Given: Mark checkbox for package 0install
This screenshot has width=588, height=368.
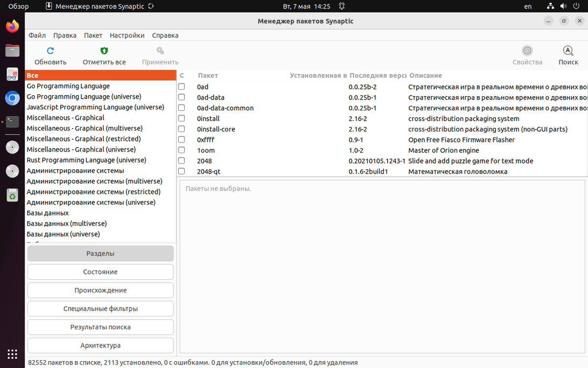Looking at the screenshot, I should pyautogui.click(x=182, y=118).
